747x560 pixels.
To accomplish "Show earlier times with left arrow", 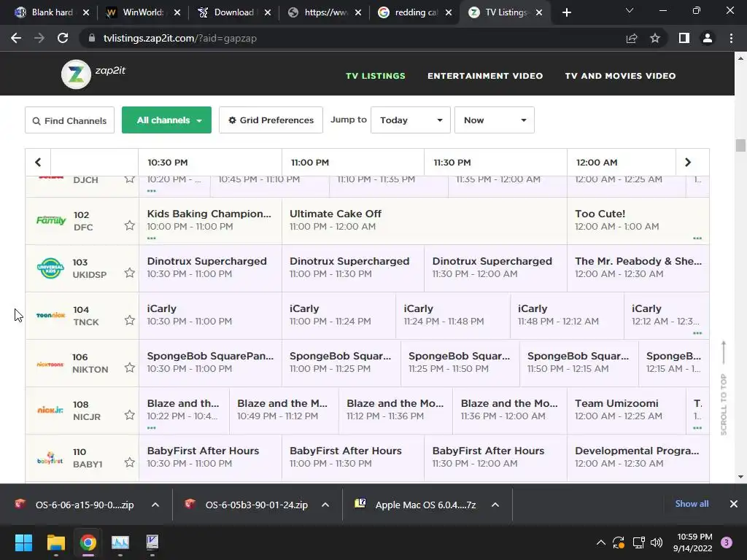I will [x=38, y=163].
